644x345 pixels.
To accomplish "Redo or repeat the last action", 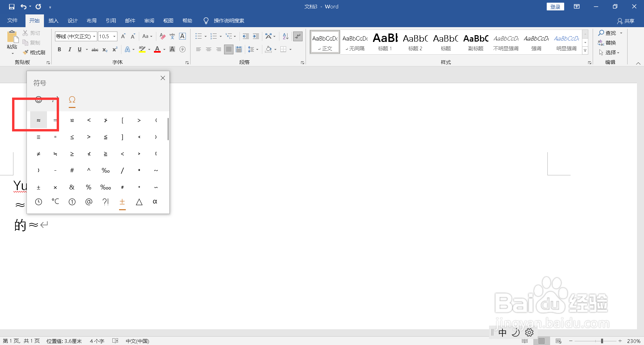I will click(38, 7).
